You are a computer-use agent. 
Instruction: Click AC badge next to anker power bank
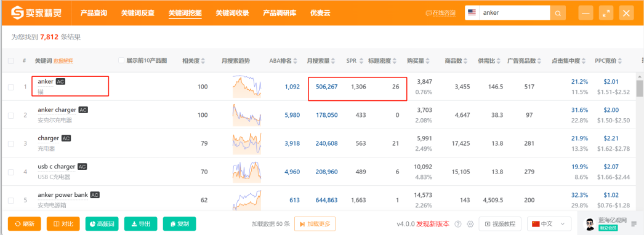[95, 195]
